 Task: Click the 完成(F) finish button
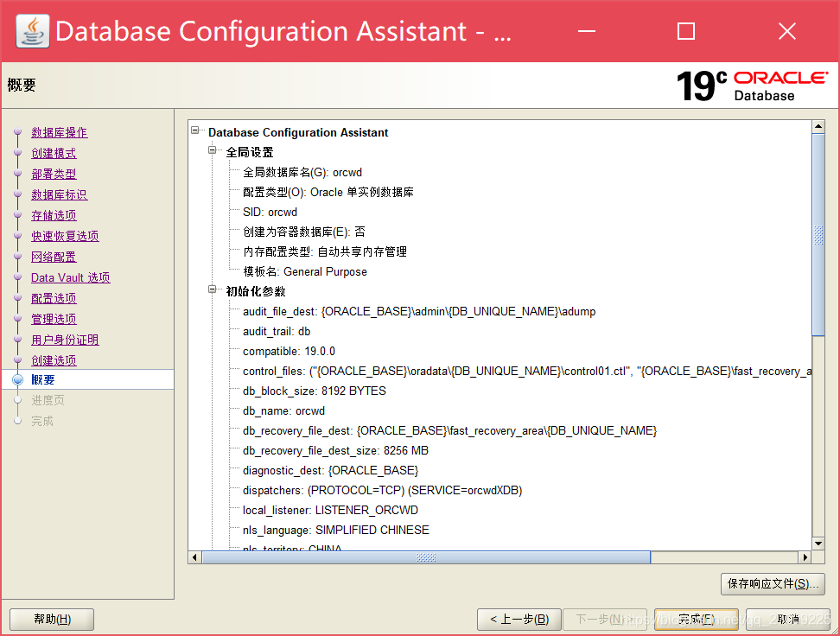696,620
